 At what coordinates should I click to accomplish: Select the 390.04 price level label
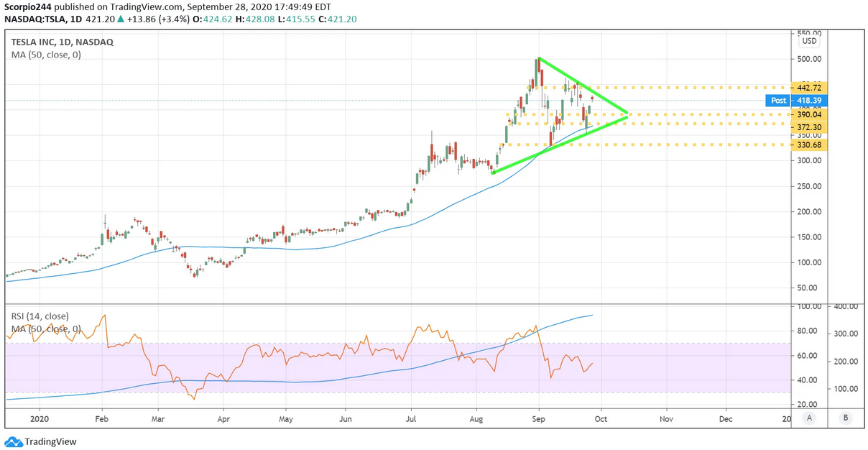811,114
